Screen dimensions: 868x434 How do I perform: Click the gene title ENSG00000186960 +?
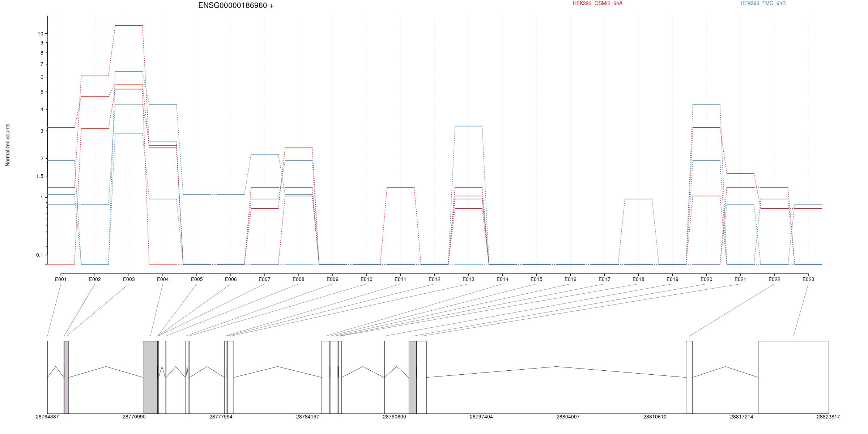pos(236,5)
